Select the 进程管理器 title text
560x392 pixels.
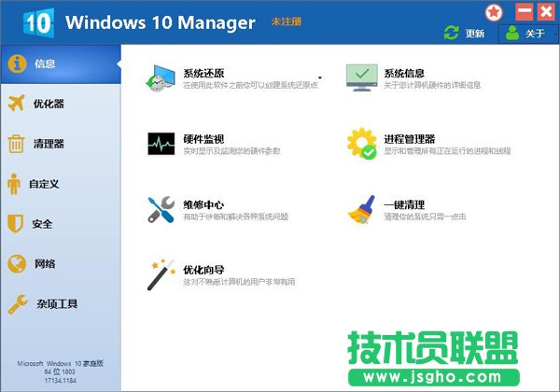point(410,139)
